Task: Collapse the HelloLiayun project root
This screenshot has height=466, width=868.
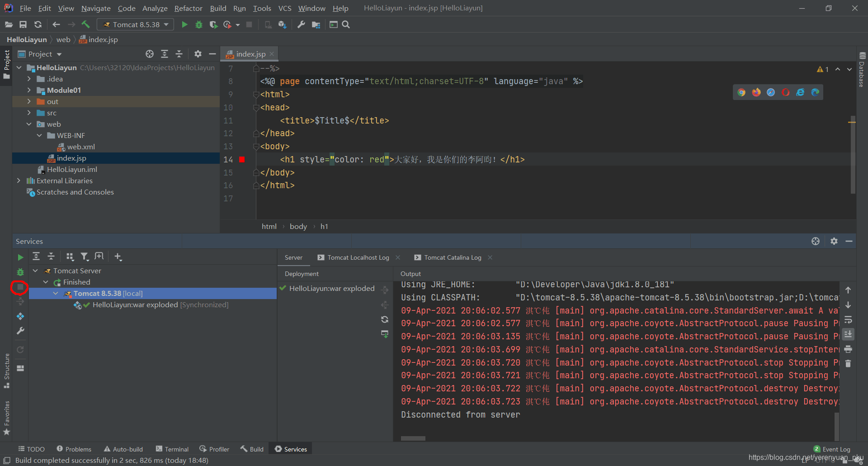Action: tap(19, 67)
